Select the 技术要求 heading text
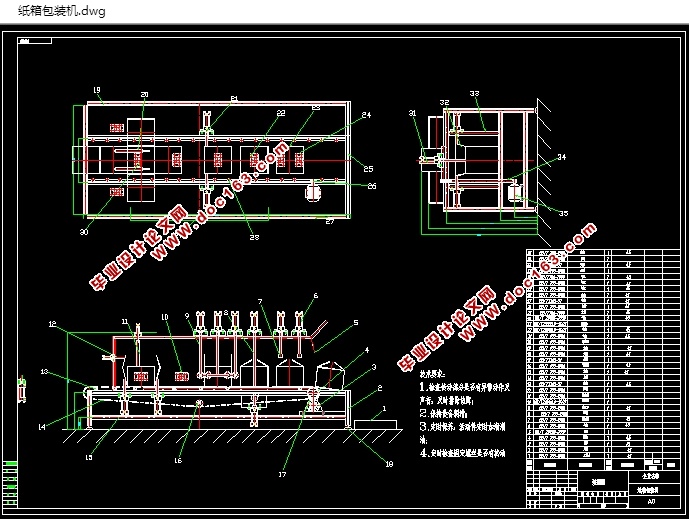 (432, 374)
